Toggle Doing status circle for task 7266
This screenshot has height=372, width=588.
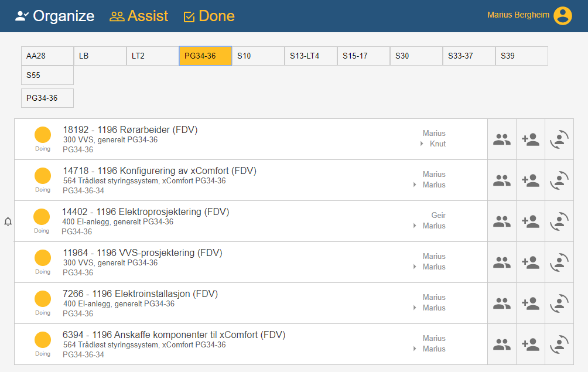tap(43, 299)
